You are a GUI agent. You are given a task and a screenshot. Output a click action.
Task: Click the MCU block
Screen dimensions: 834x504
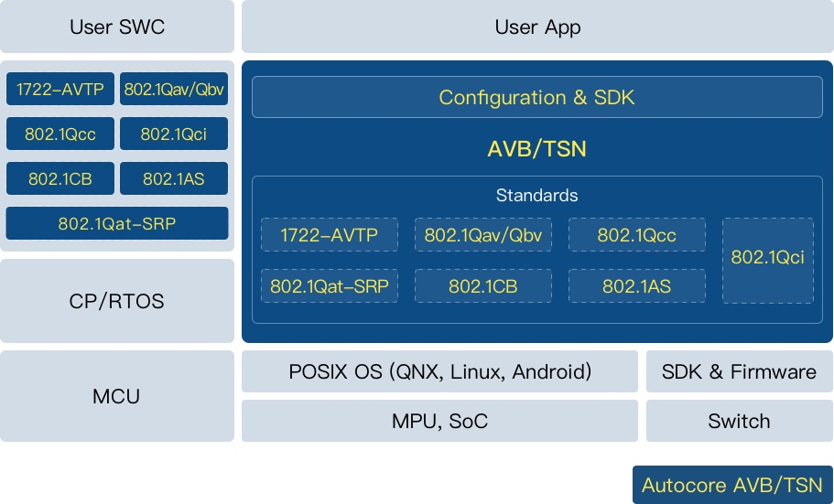117,396
